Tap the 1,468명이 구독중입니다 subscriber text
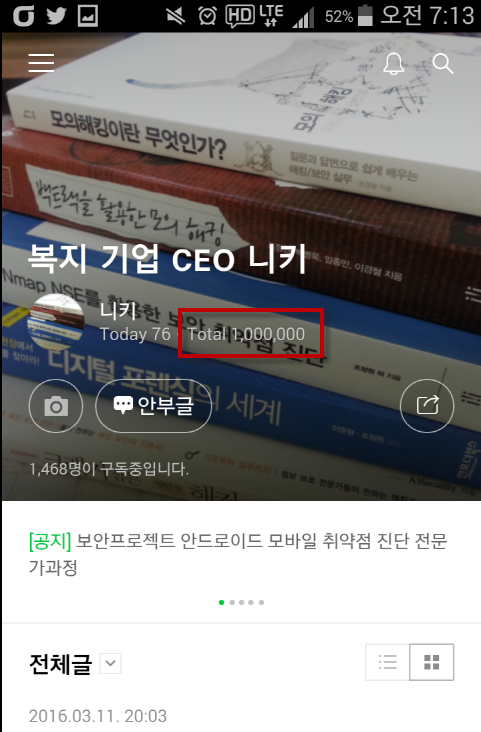The image size is (481, 732). [x=109, y=469]
